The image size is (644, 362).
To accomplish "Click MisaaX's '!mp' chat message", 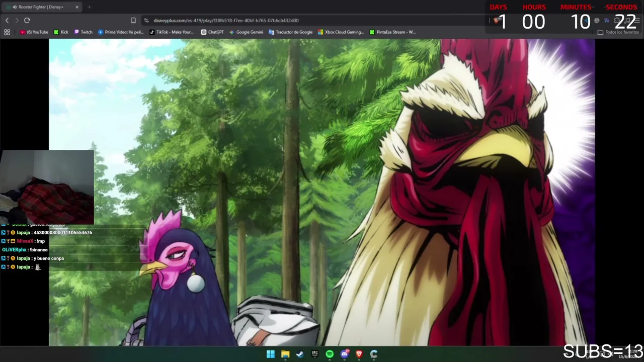I will click(x=23, y=241).
